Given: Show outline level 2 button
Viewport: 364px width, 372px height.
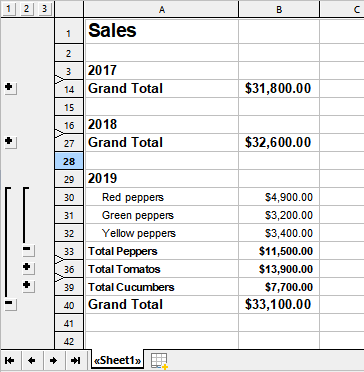Looking at the screenshot, I should coord(27,9).
